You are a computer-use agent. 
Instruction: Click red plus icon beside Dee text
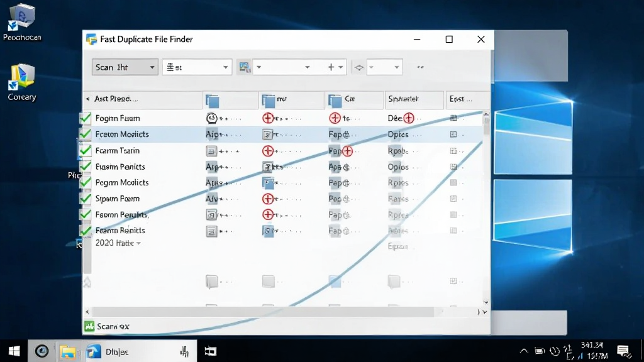click(409, 118)
